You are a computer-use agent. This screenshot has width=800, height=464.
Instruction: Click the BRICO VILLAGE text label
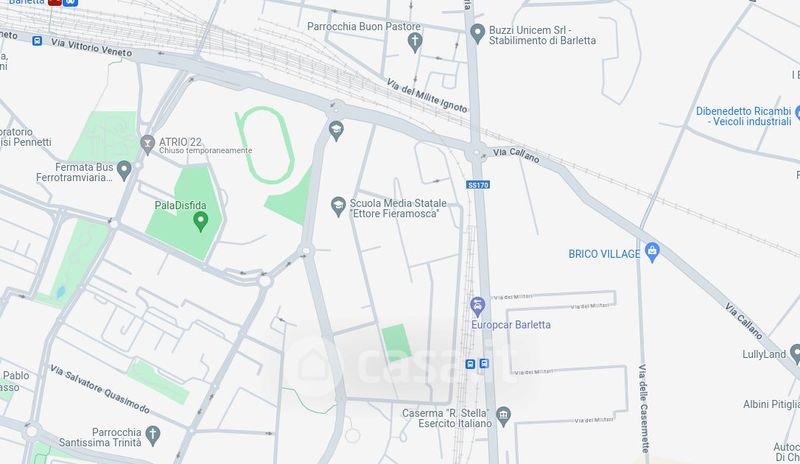tap(604, 254)
